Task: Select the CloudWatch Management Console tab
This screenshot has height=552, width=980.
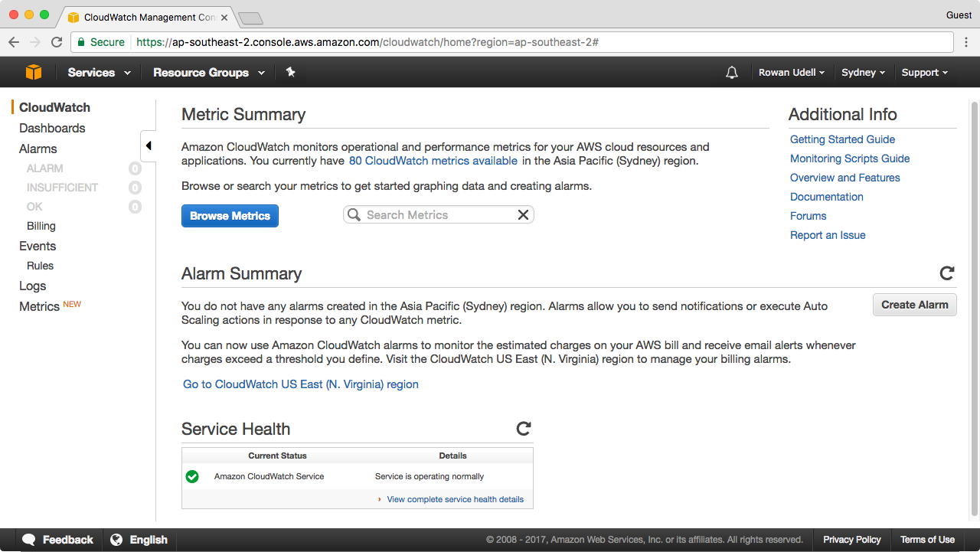Action: (148, 17)
